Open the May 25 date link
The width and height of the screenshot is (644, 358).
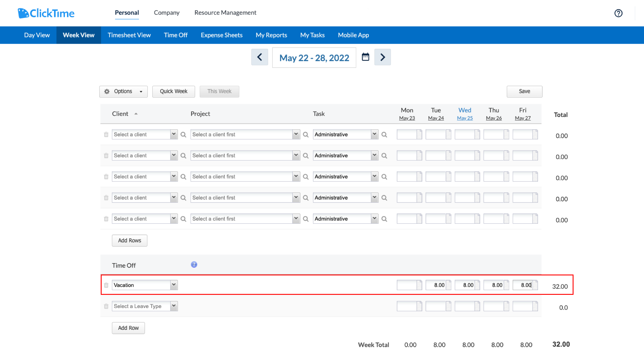tap(465, 118)
